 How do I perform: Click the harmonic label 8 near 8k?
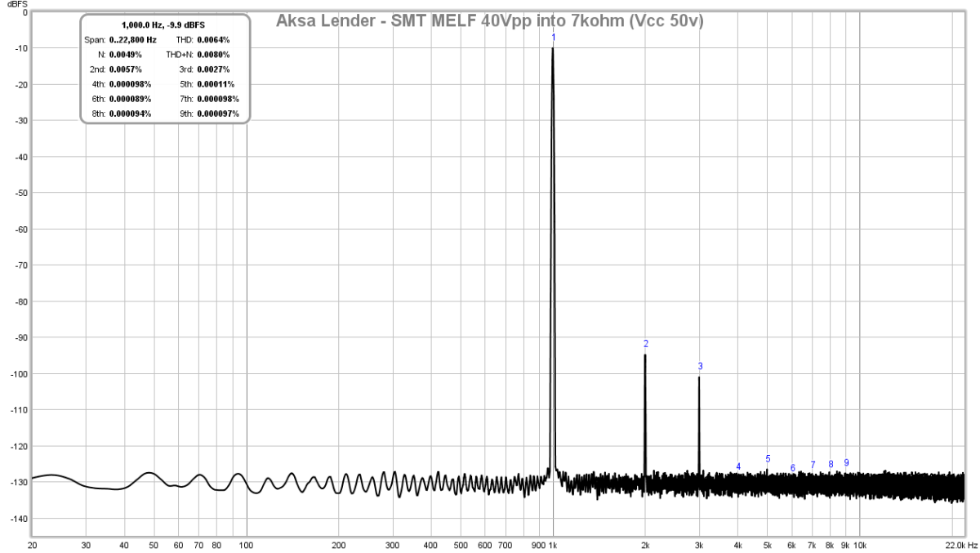[831, 464]
